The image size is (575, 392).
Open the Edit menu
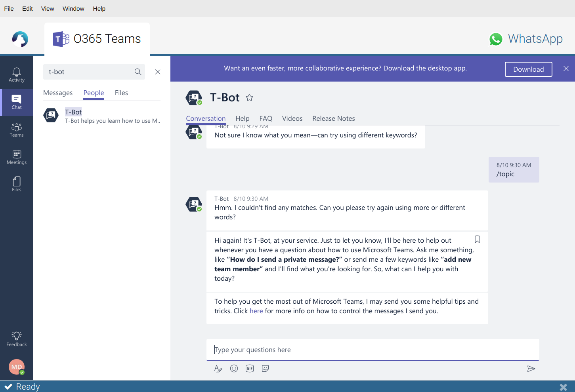coord(27,9)
